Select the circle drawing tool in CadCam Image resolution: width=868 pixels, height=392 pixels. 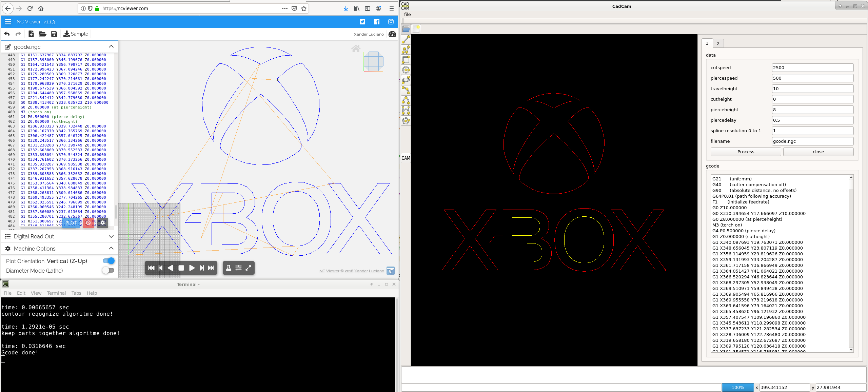[x=406, y=70]
